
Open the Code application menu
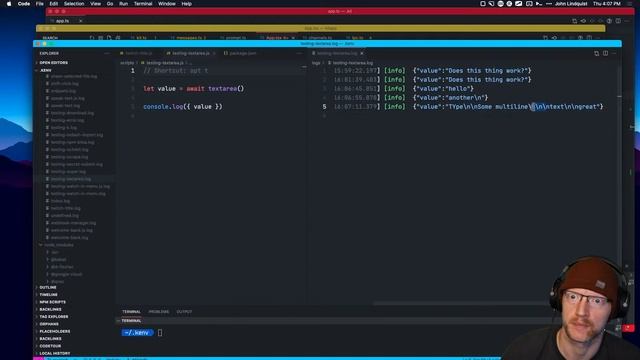click(x=24, y=4)
